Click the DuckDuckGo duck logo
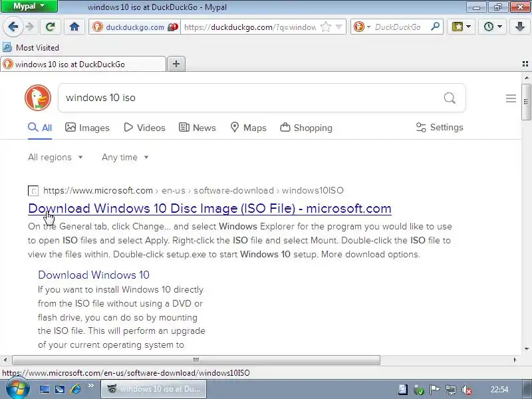532x399 pixels. click(x=38, y=98)
